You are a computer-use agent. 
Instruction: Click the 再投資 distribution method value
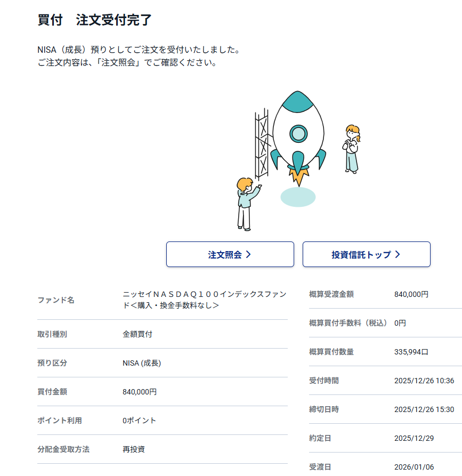click(x=134, y=449)
